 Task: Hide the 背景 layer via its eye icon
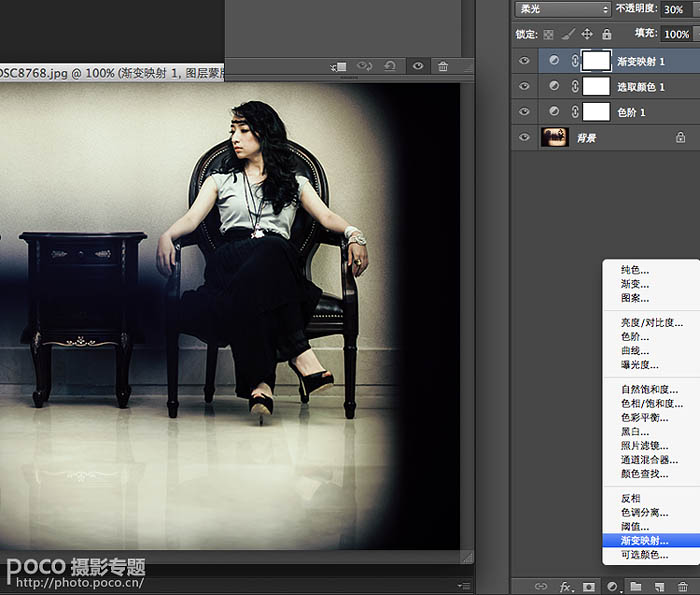click(x=525, y=138)
